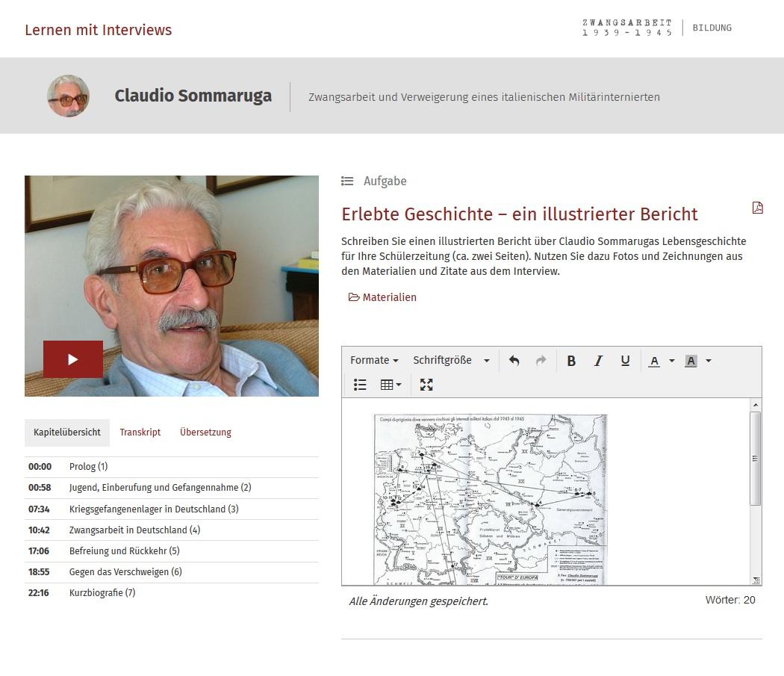The width and height of the screenshot is (784, 676).
Task: Click the editor resize handle corner
Action: click(x=756, y=580)
